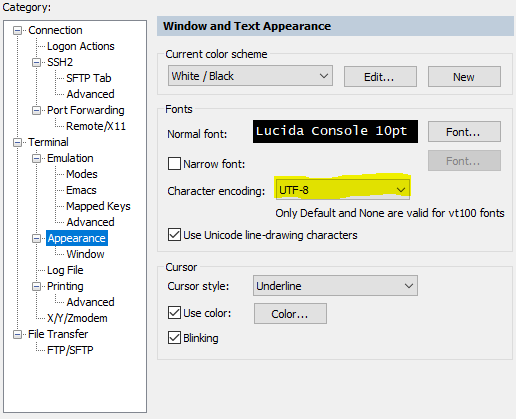
Task: Open the FTP/SFTP category
Action: [70, 350]
